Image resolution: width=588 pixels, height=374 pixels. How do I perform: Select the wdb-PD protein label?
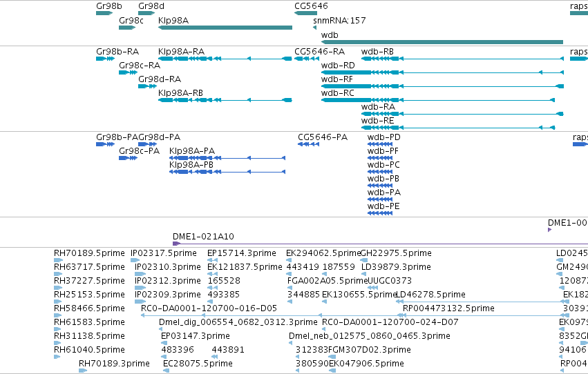383,137
